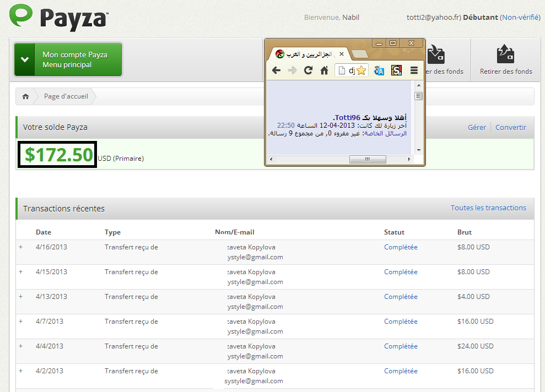Minimize the popup browser window

[379, 43]
